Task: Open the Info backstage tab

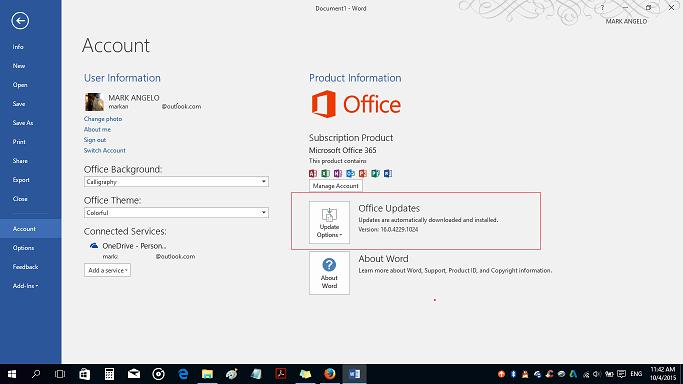Action: 18,47
